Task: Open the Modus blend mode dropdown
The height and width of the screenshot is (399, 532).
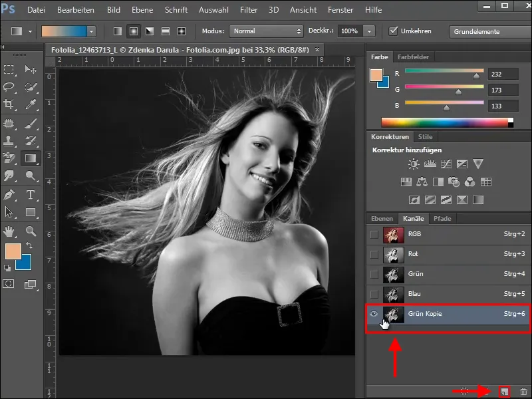Action: pyautogui.click(x=266, y=31)
